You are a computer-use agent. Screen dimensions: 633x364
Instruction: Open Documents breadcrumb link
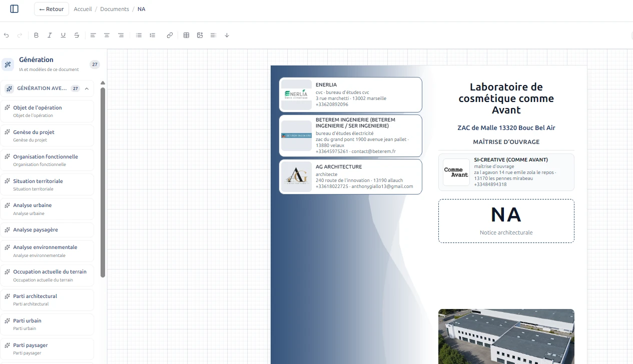115,9
